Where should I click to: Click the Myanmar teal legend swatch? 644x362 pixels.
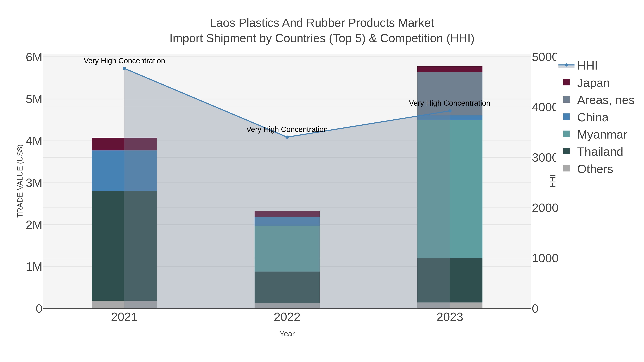pyautogui.click(x=567, y=134)
